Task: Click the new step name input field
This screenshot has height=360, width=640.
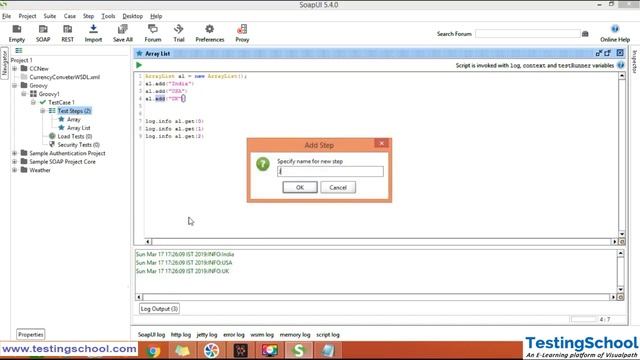Action: tap(330, 171)
